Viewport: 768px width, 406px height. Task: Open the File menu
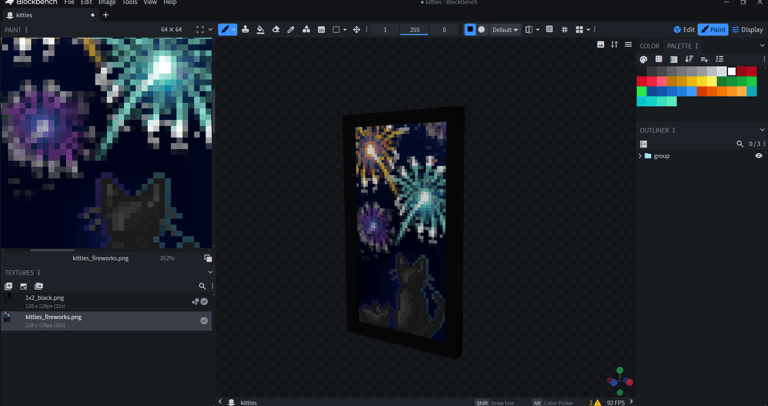point(70,2)
